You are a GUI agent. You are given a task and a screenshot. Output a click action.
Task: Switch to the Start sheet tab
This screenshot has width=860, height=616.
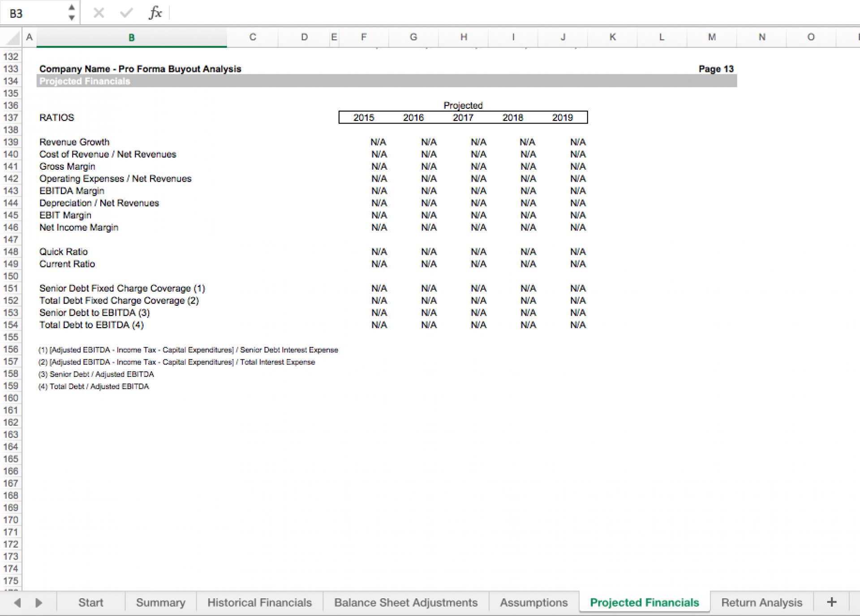(90, 603)
